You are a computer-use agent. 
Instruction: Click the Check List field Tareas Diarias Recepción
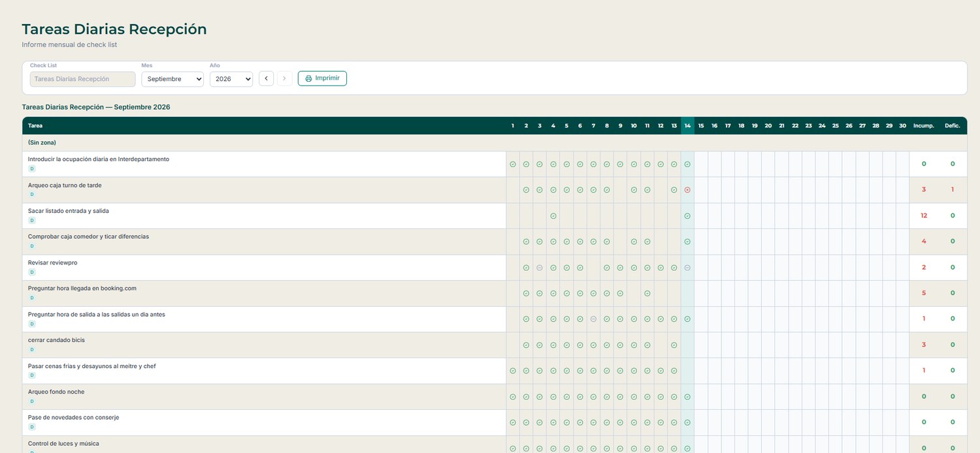click(x=83, y=79)
